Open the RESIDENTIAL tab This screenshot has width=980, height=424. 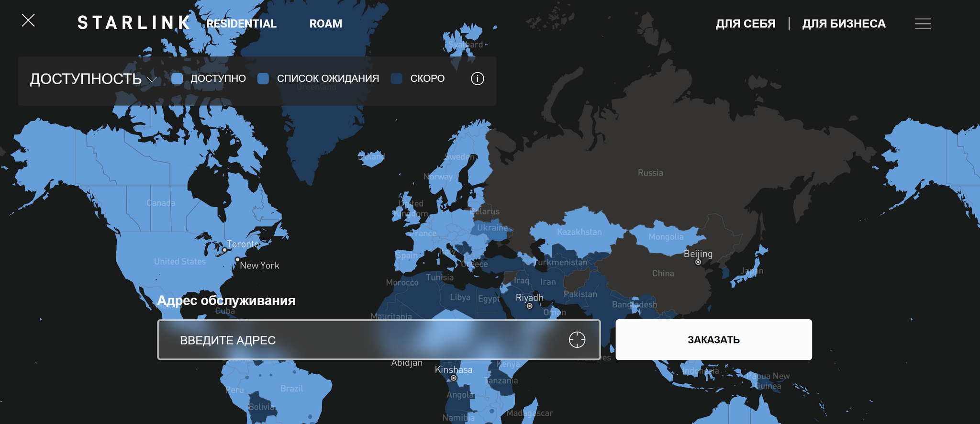[x=241, y=24]
